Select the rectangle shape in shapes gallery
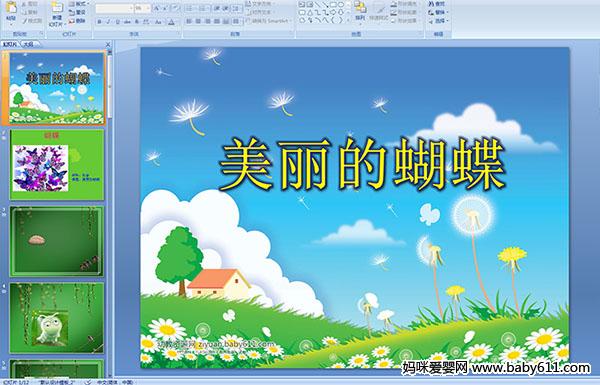600x385 pixels. point(334,5)
